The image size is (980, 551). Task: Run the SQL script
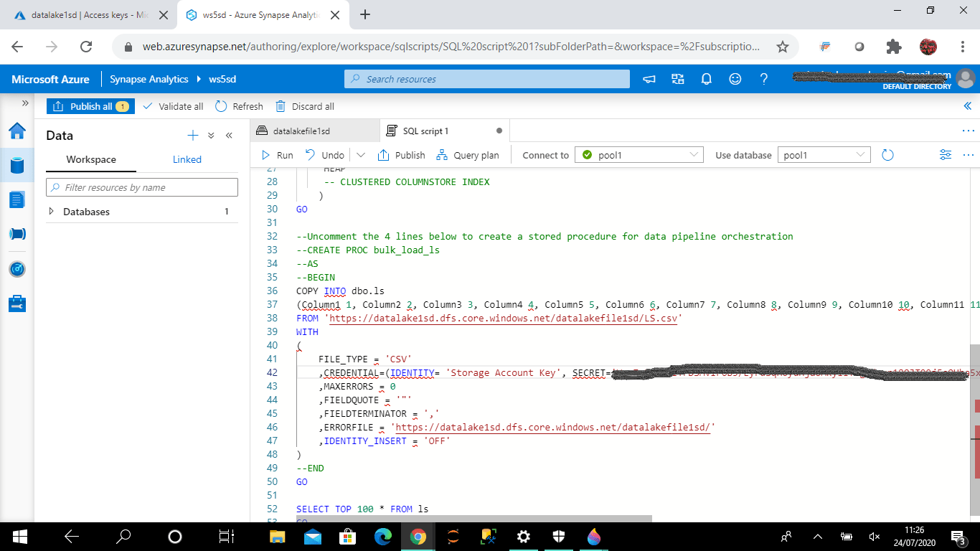[x=278, y=155]
